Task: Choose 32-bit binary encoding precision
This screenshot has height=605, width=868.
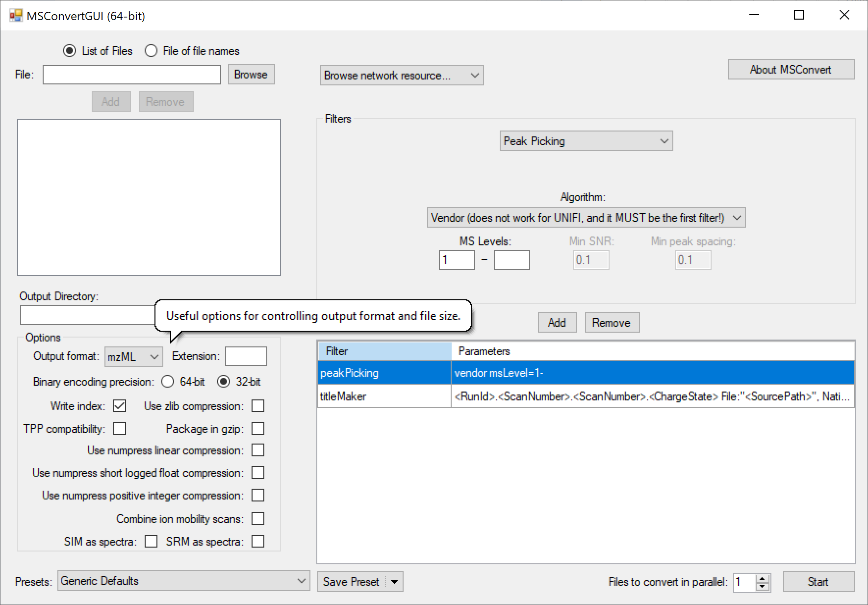Action: pos(224,381)
